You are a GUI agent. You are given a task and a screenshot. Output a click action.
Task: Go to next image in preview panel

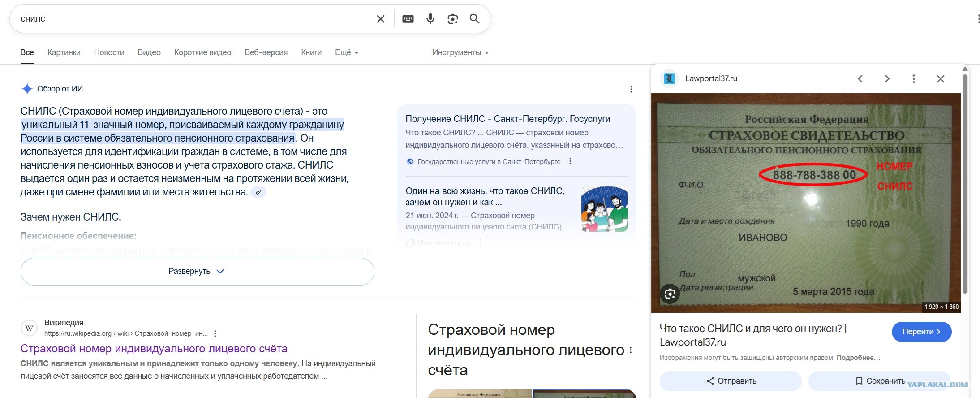pos(887,79)
